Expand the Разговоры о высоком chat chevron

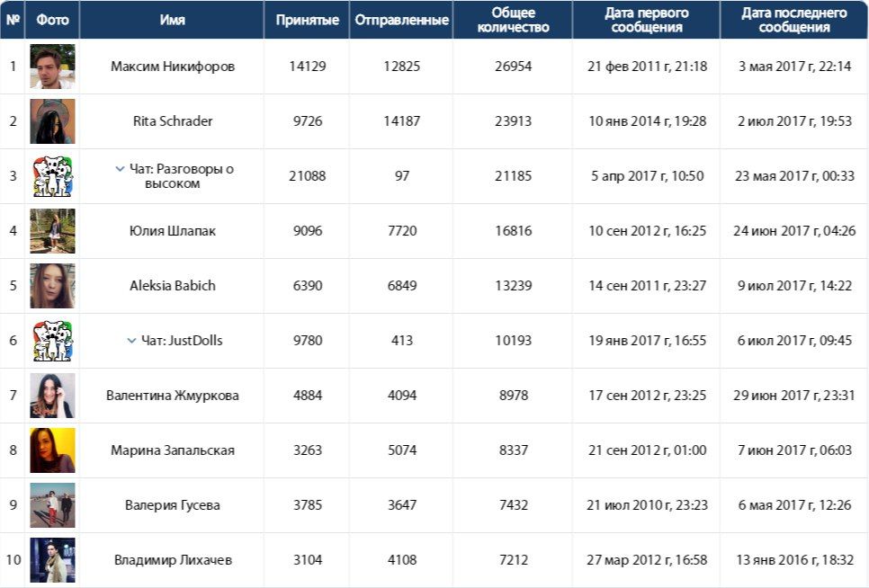pos(120,169)
